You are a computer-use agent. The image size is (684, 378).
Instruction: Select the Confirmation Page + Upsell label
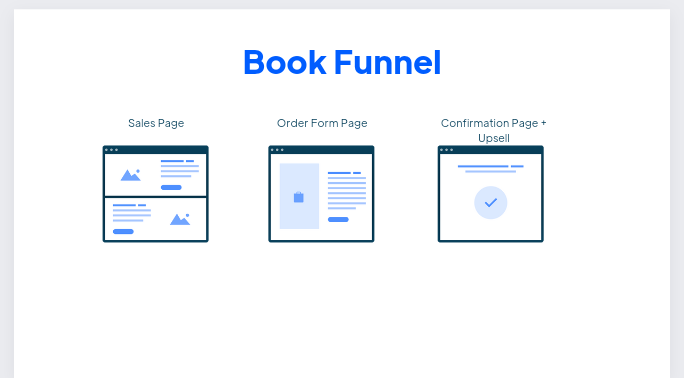click(x=493, y=130)
